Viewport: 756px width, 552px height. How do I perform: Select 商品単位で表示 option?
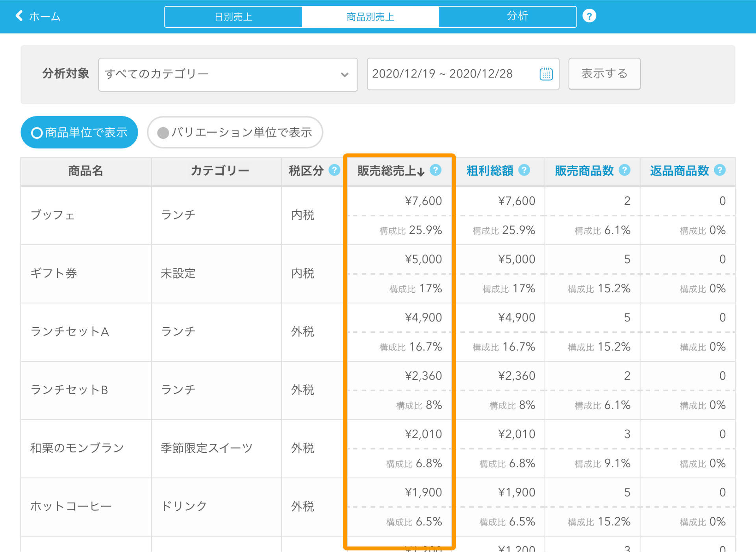point(79,132)
